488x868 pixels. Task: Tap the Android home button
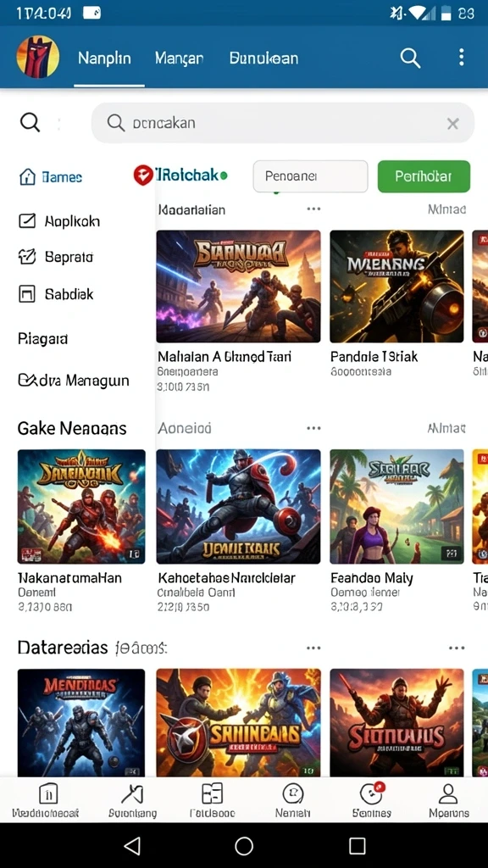click(x=244, y=845)
